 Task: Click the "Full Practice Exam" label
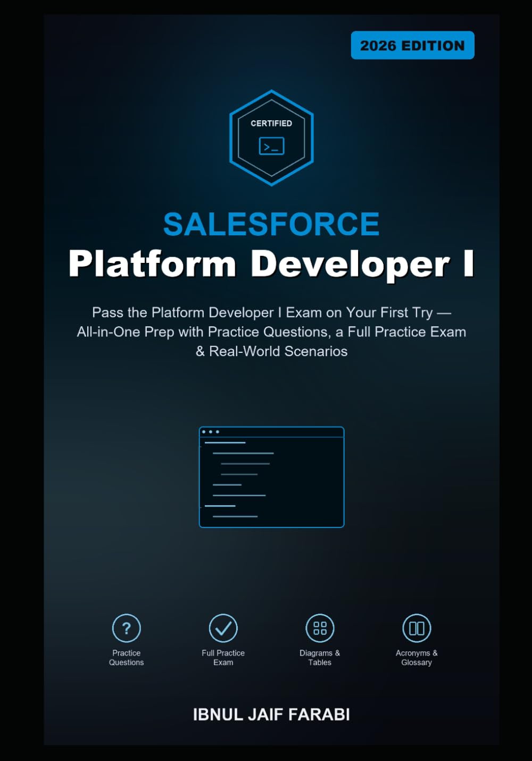point(223,658)
